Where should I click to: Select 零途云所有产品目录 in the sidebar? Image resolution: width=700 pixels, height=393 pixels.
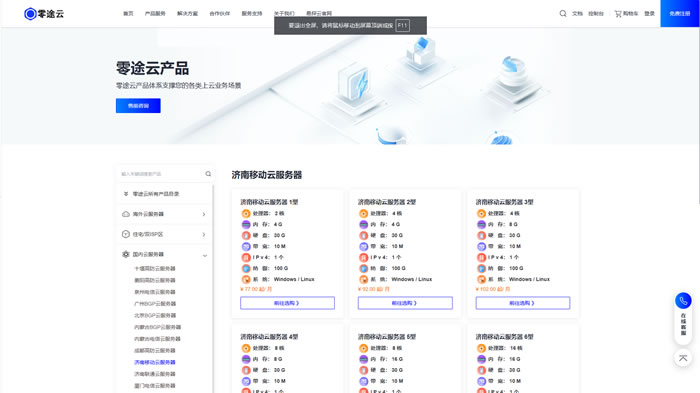click(x=156, y=194)
